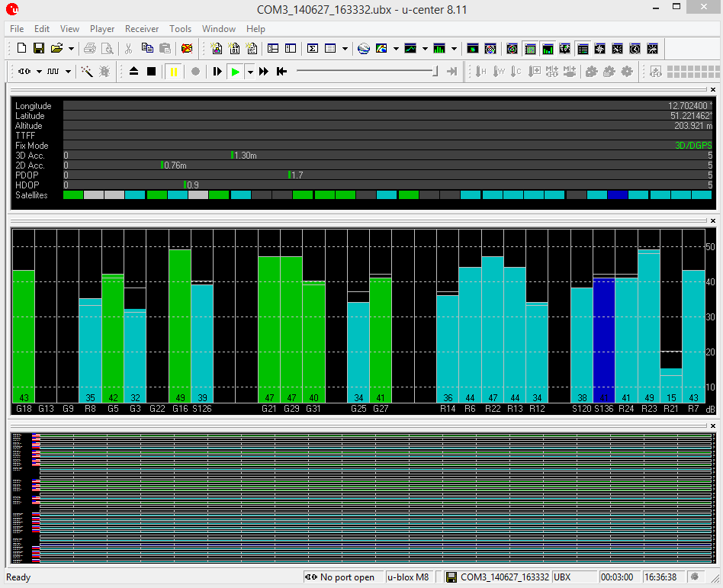Open the Google Earth globe view icon
The width and height of the screenshot is (723, 588).
364,49
